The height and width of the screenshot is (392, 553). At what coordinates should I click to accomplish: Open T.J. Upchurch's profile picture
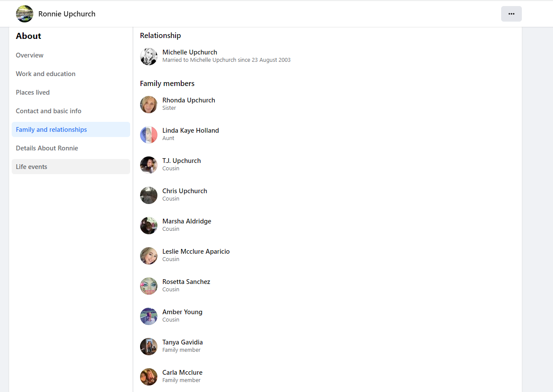point(149,165)
